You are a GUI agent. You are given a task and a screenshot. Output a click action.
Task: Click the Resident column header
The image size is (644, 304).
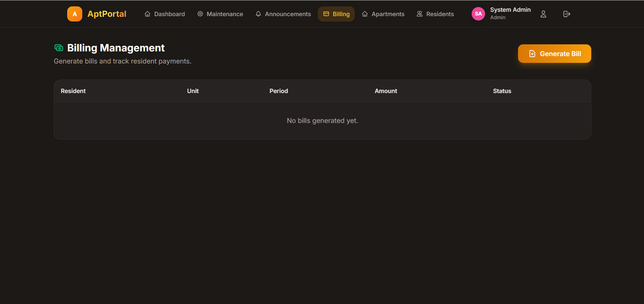(73, 91)
